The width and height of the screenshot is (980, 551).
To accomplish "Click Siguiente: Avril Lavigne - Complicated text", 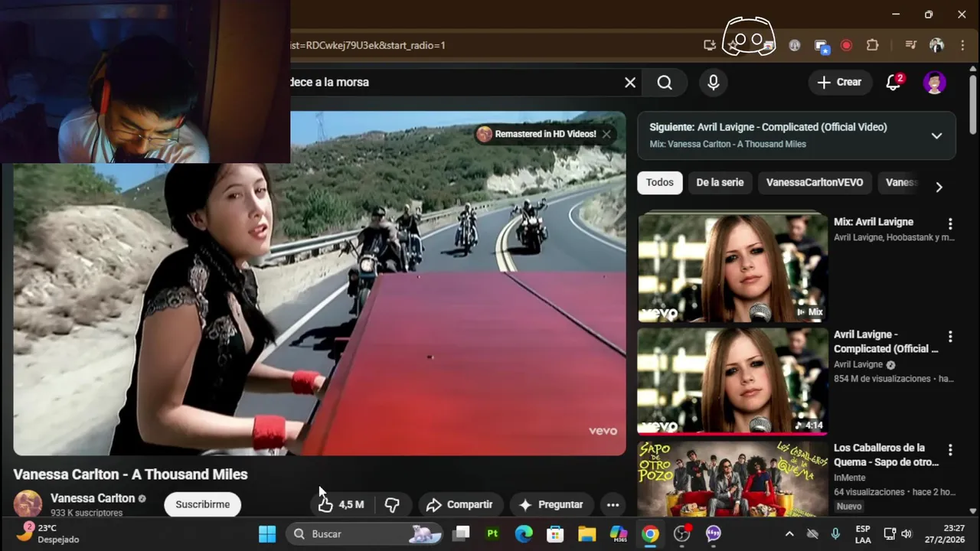I will coord(768,127).
